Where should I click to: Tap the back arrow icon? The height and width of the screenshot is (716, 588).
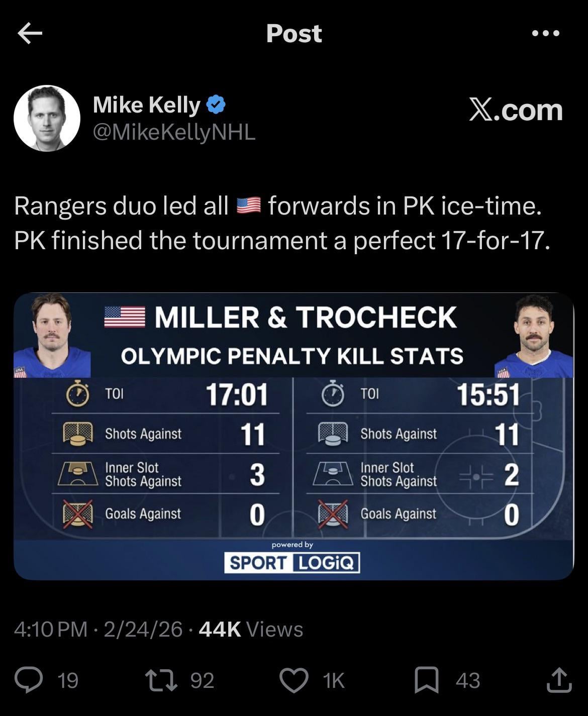click(x=30, y=34)
